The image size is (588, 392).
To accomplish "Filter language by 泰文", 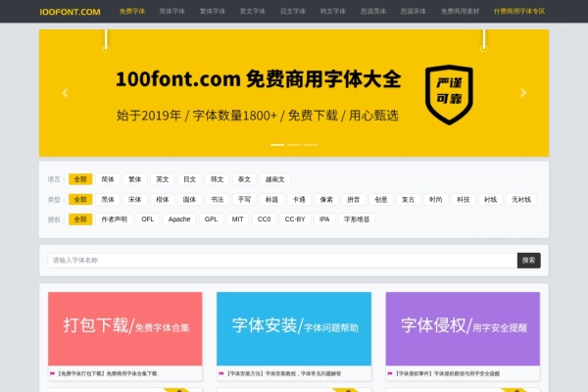I will tap(244, 179).
